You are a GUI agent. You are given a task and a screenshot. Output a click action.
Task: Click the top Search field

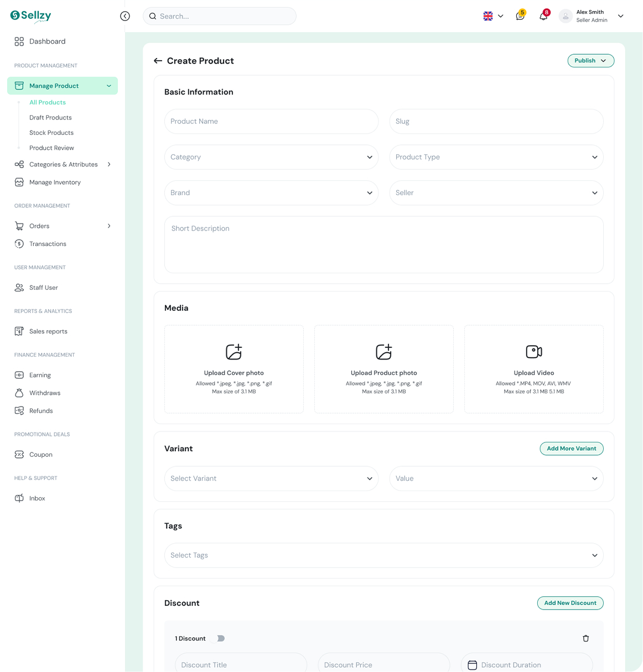[220, 16]
